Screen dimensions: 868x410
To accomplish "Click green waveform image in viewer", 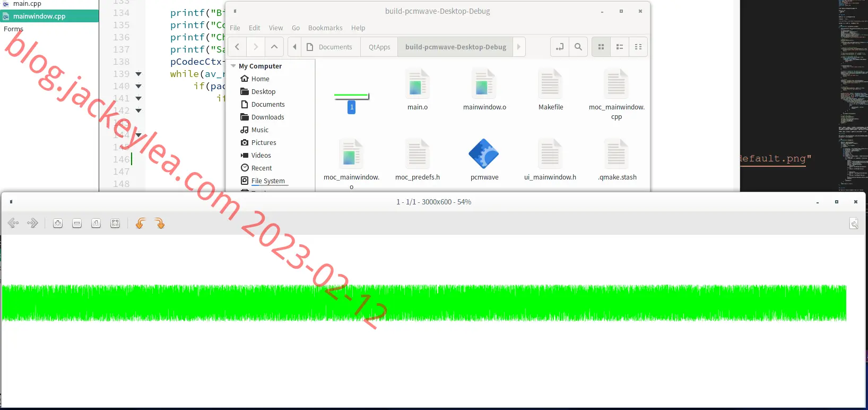I will (424, 303).
